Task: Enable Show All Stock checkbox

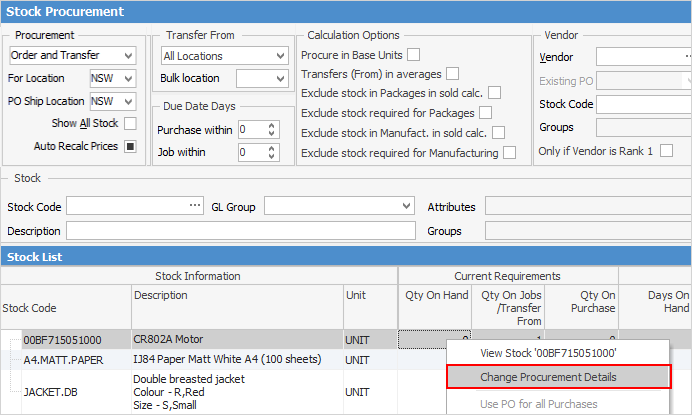Action: click(130, 123)
